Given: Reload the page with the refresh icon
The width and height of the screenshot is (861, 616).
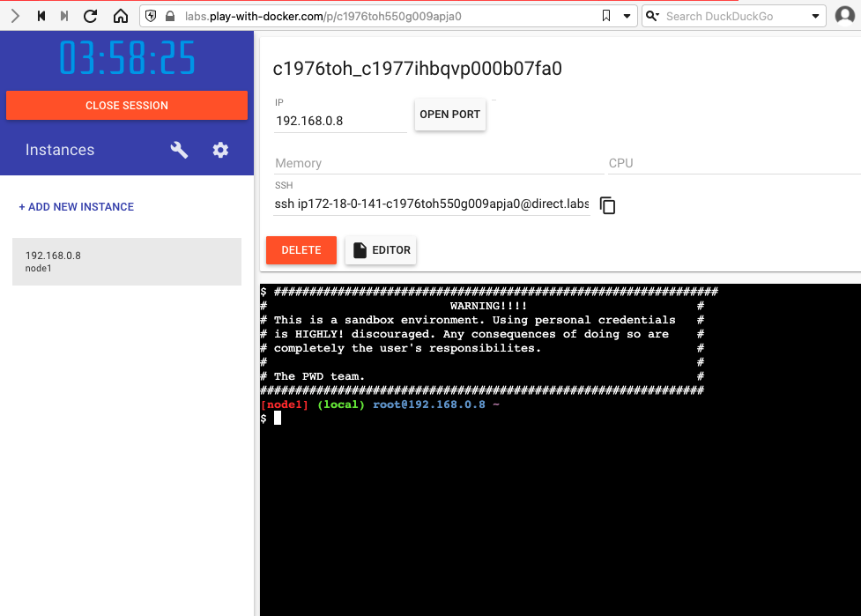Looking at the screenshot, I should click(91, 17).
